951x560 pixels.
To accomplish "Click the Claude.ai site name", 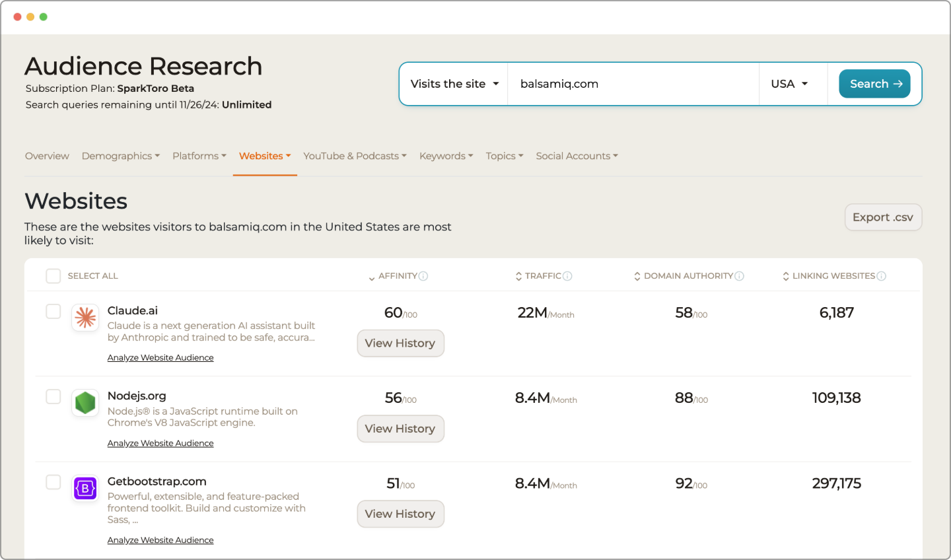I will [x=133, y=310].
